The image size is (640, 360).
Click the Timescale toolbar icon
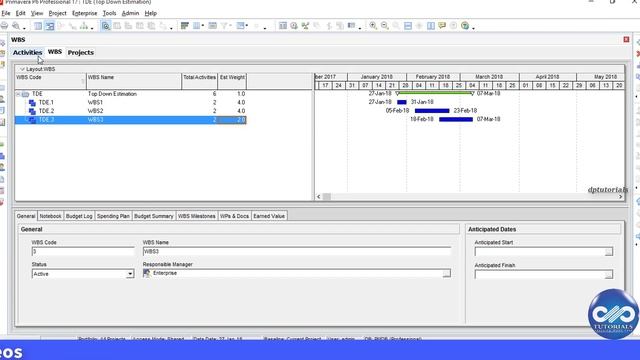tap(212, 26)
